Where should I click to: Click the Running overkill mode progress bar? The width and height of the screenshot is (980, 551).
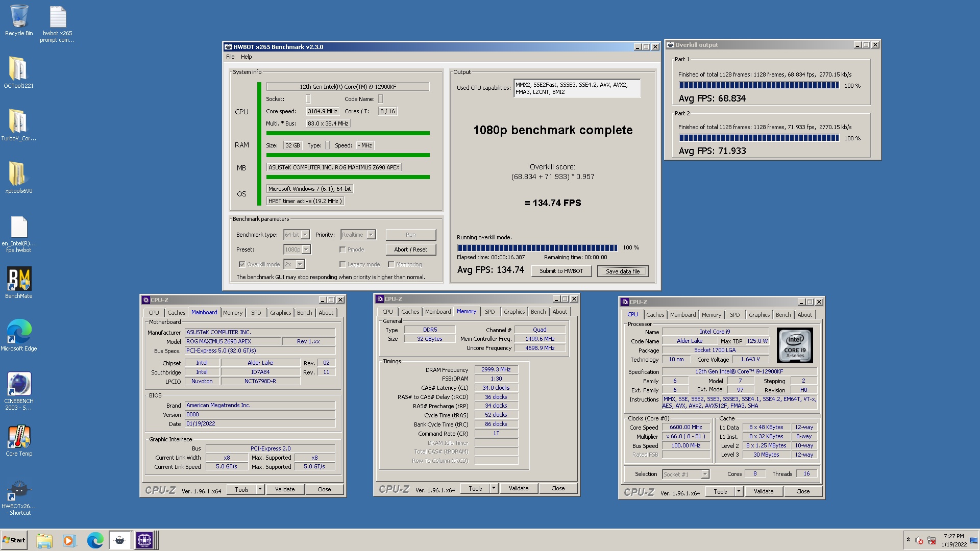(537, 248)
